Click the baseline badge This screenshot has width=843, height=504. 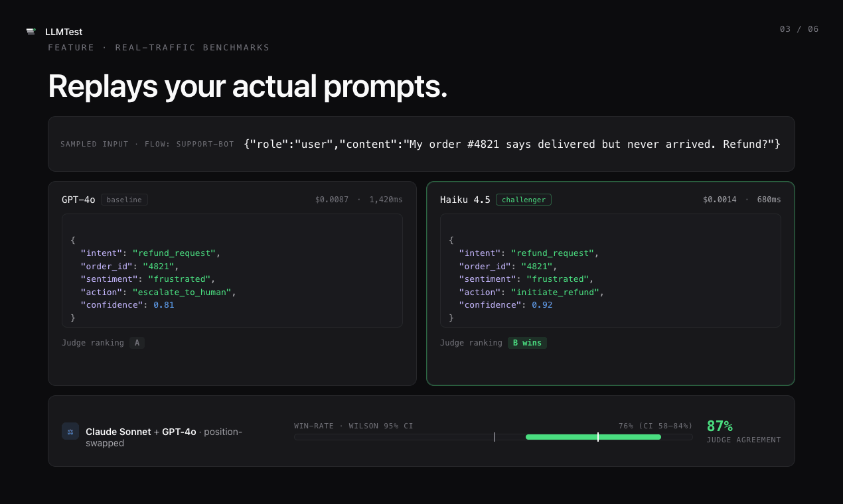coord(124,200)
